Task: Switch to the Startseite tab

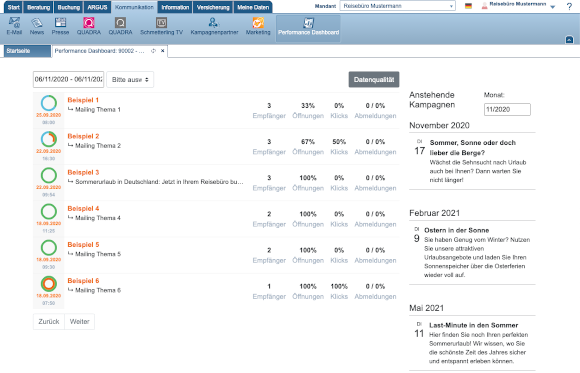Action: click(x=27, y=51)
